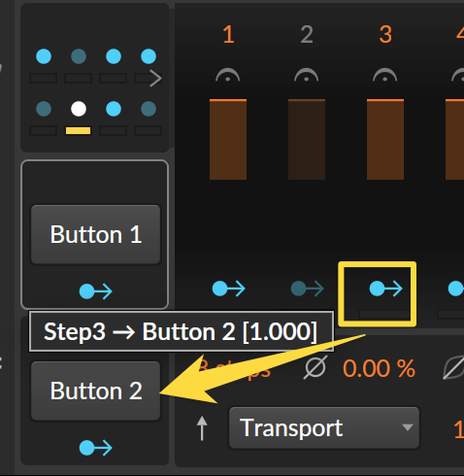Viewport: 464px width, 476px height.
Task: Click the next-page arrow in the dot grid
Action: pos(155,79)
